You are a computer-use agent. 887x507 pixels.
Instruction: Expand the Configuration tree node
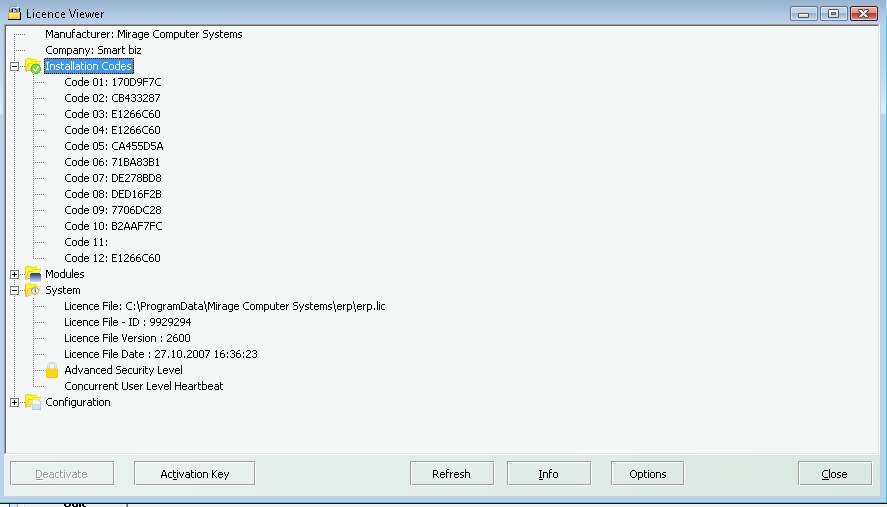click(14, 402)
